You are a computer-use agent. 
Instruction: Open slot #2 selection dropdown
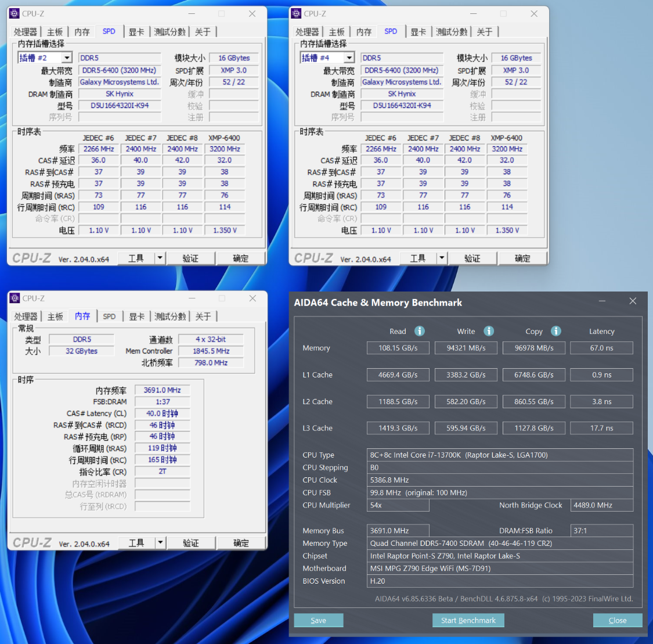coord(67,57)
